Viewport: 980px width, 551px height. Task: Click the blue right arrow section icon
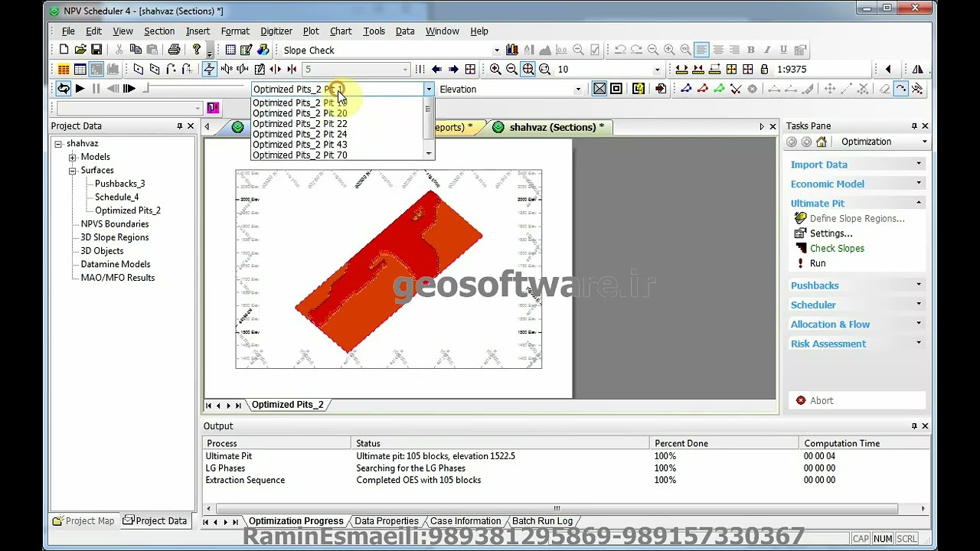pos(453,69)
